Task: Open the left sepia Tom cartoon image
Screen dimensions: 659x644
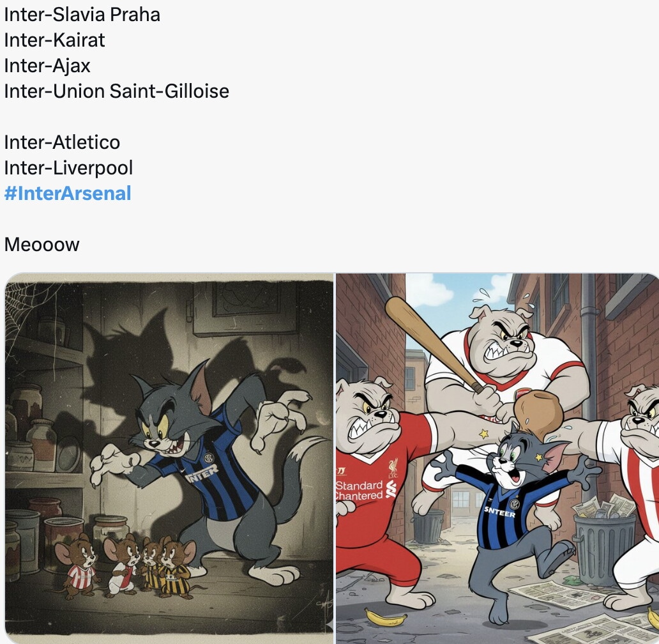Action: tap(169, 458)
